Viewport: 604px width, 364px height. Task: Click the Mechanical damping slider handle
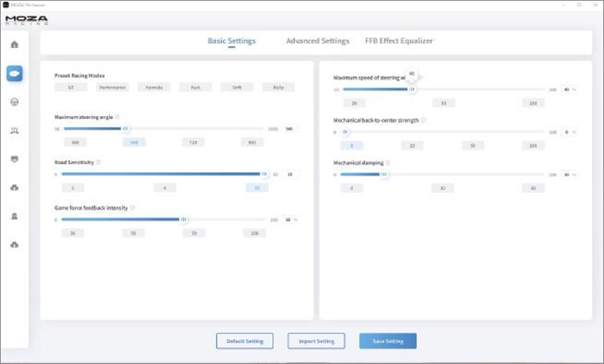(384, 174)
